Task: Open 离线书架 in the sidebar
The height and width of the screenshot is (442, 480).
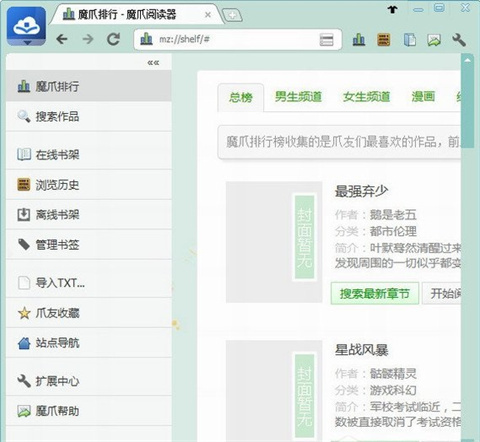Action: pos(89,215)
